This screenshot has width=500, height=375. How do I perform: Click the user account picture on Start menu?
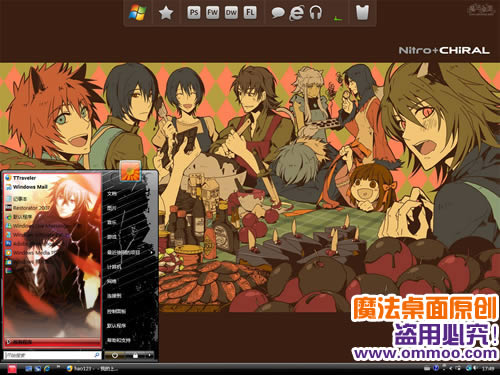pyautogui.click(x=130, y=171)
